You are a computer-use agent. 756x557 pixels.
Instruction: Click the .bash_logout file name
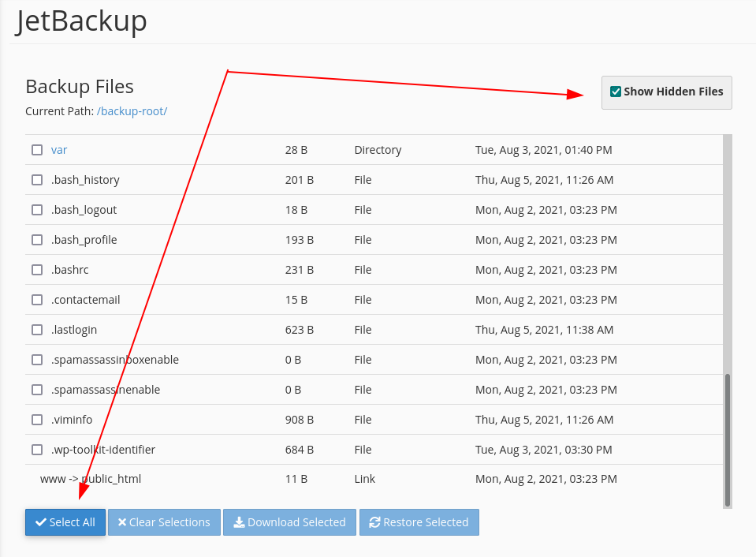pyautogui.click(x=84, y=210)
